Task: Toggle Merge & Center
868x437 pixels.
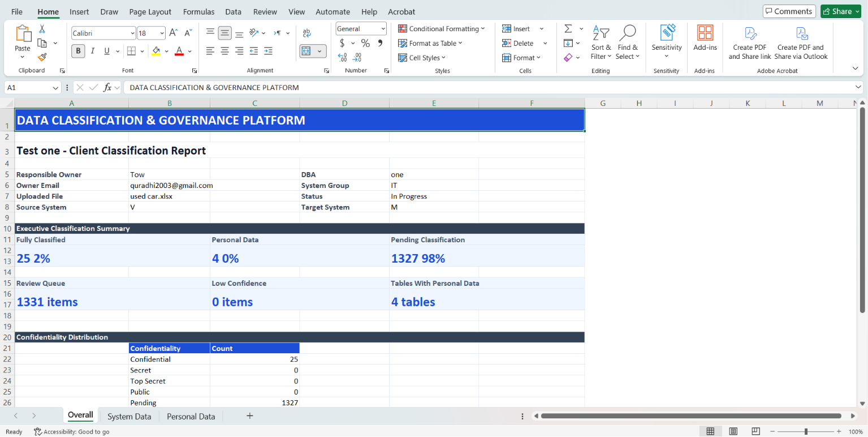Action: tap(306, 51)
